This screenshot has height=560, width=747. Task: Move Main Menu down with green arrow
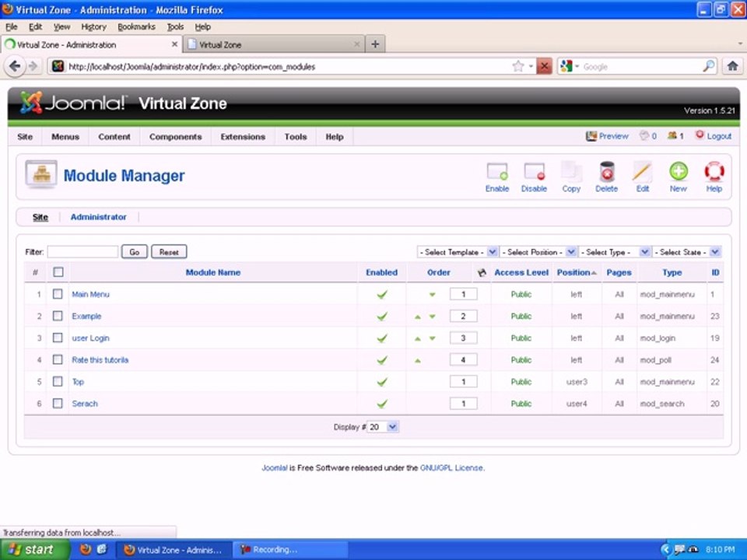[432, 295]
